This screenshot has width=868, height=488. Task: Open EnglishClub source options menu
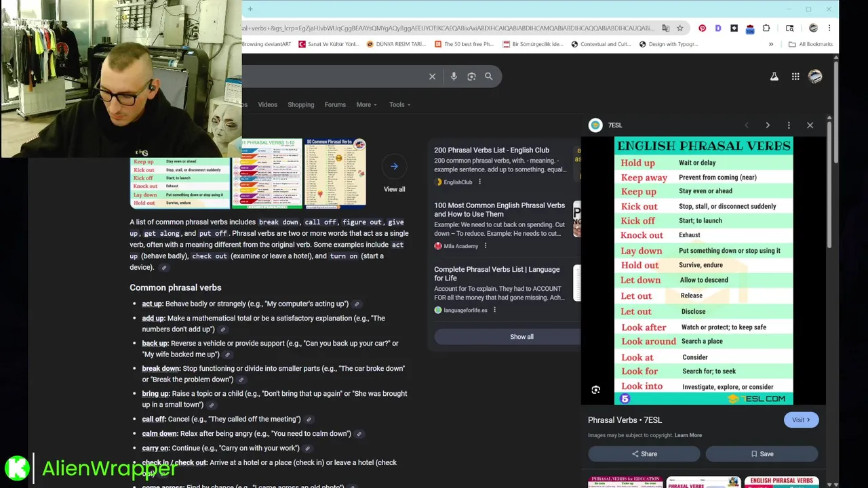click(x=479, y=182)
